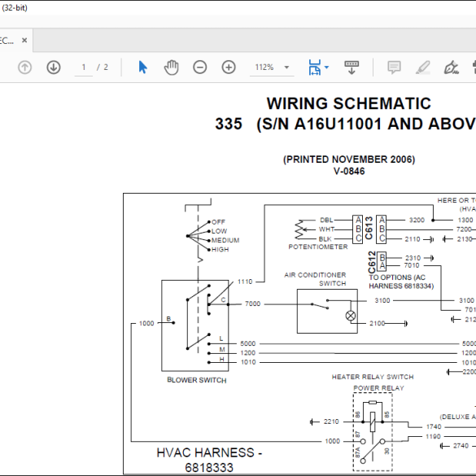The height and width of the screenshot is (476, 476).
Task: Click the POWER RELAY label
Action: point(379,388)
